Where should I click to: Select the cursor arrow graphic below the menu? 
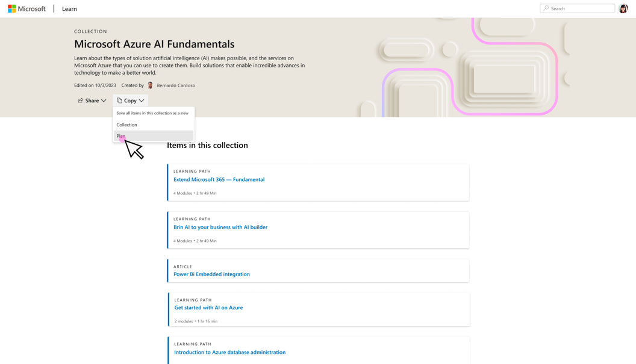(x=133, y=149)
